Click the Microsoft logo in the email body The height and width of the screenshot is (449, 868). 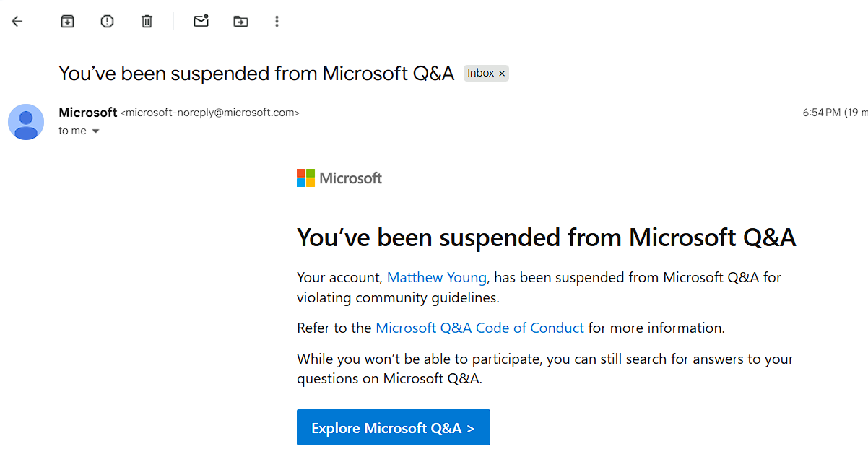(339, 178)
